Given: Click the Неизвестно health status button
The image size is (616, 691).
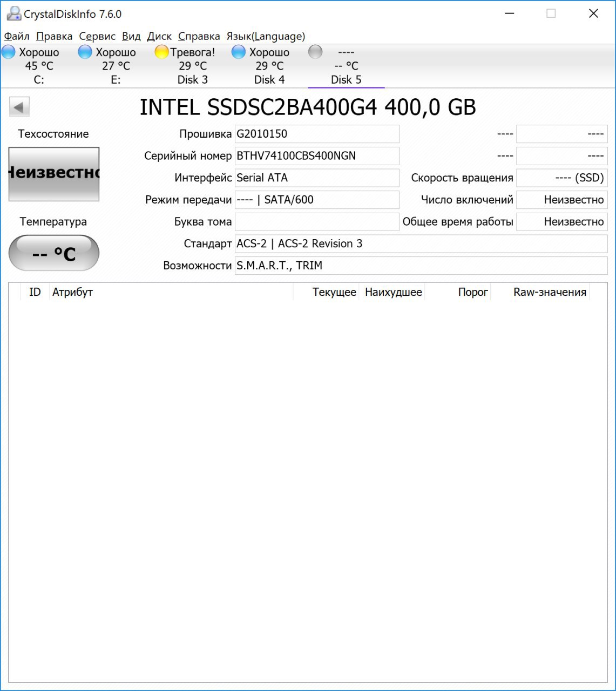Looking at the screenshot, I should coord(54,174).
